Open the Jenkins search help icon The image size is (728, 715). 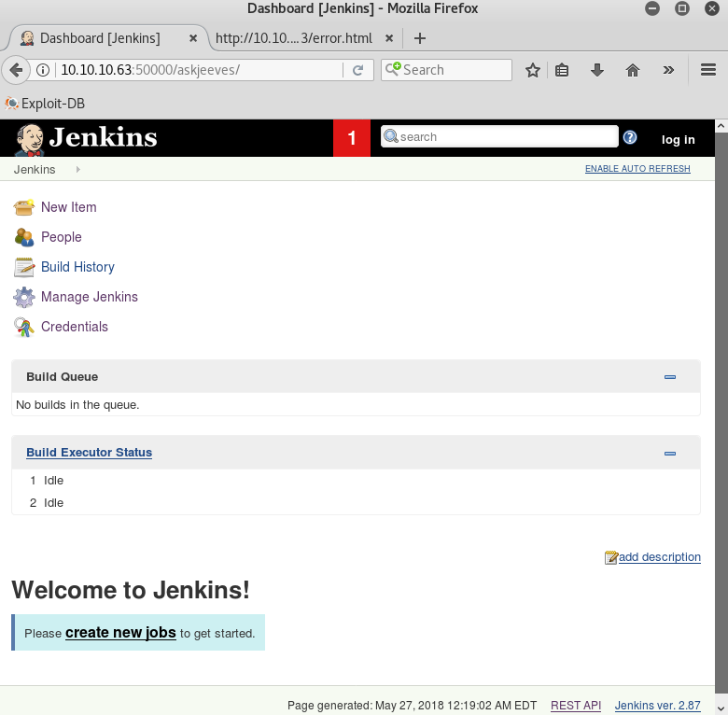click(x=630, y=137)
